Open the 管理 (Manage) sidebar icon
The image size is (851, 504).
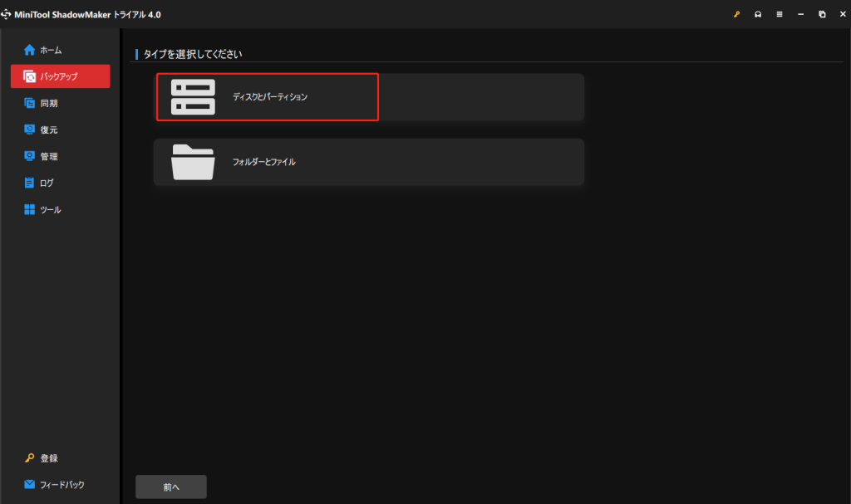click(x=30, y=156)
